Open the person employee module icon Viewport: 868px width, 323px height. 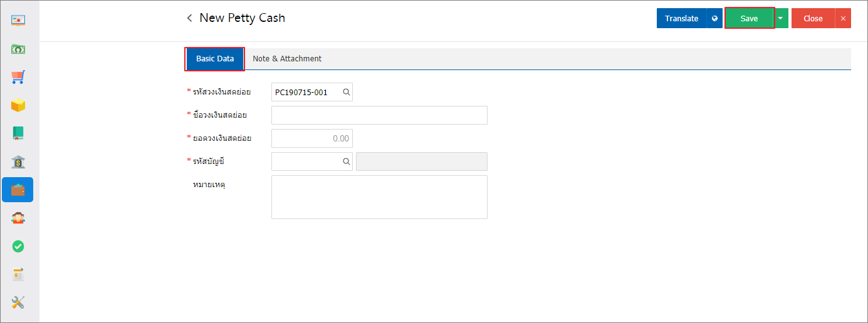[x=18, y=218]
